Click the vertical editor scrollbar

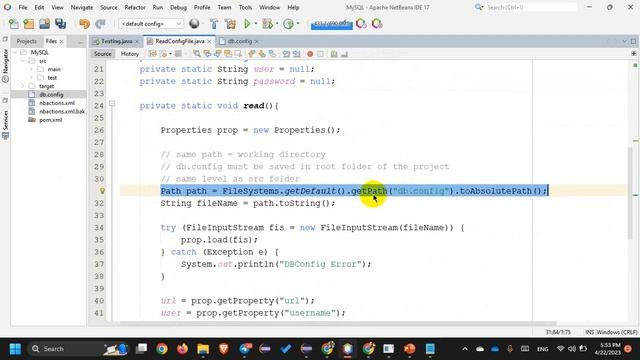coord(631,192)
